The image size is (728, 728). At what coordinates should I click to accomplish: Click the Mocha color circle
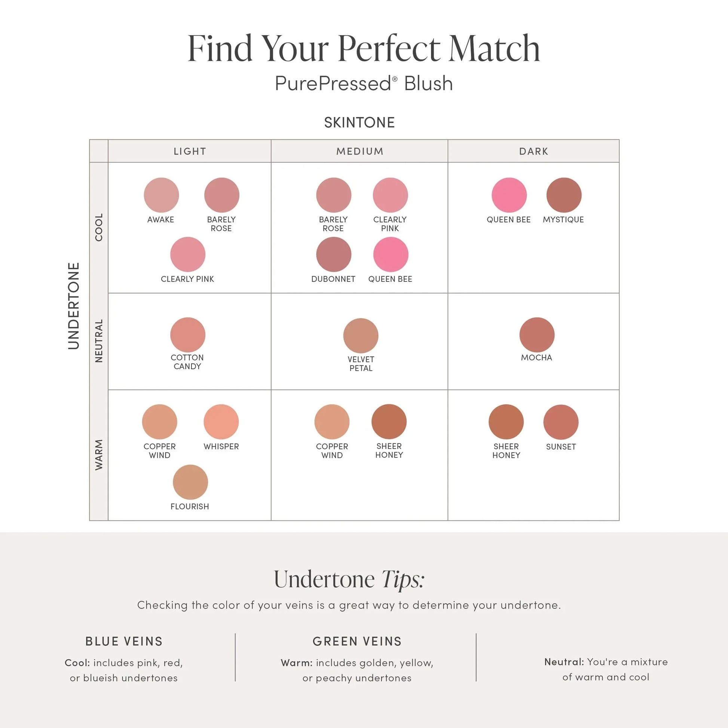[536, 335]
